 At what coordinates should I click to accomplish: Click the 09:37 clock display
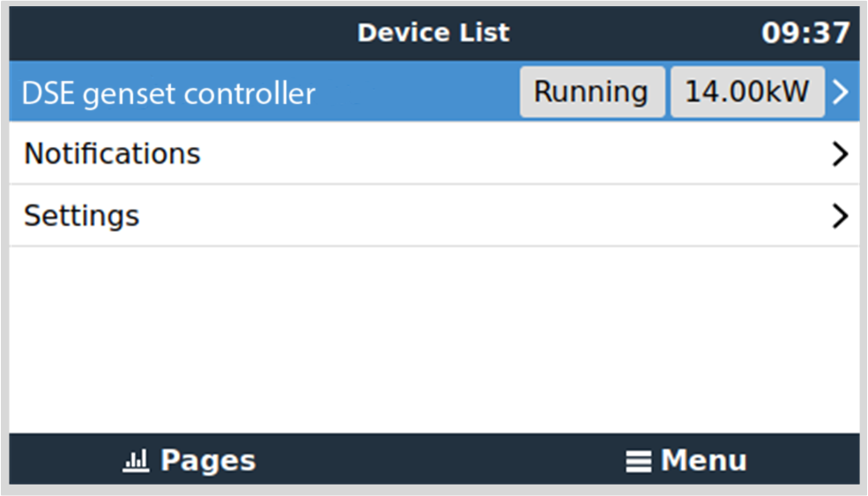(x=805, y=33)
